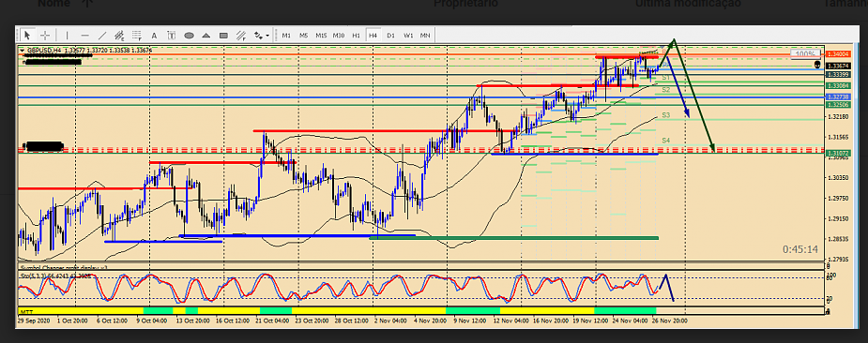The image size is (868, 343).
Task: Switch chart to D1 timeframe
Action: coord(390,36)
